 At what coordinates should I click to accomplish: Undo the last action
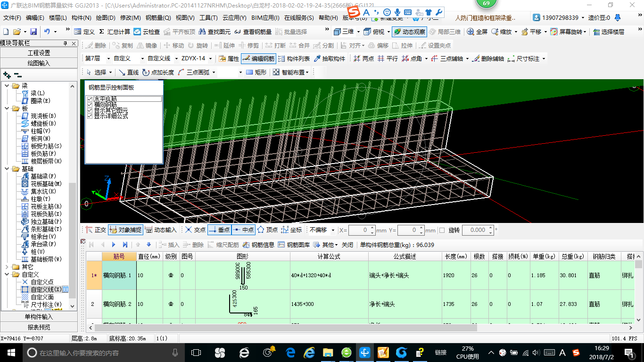pos(47,32)
